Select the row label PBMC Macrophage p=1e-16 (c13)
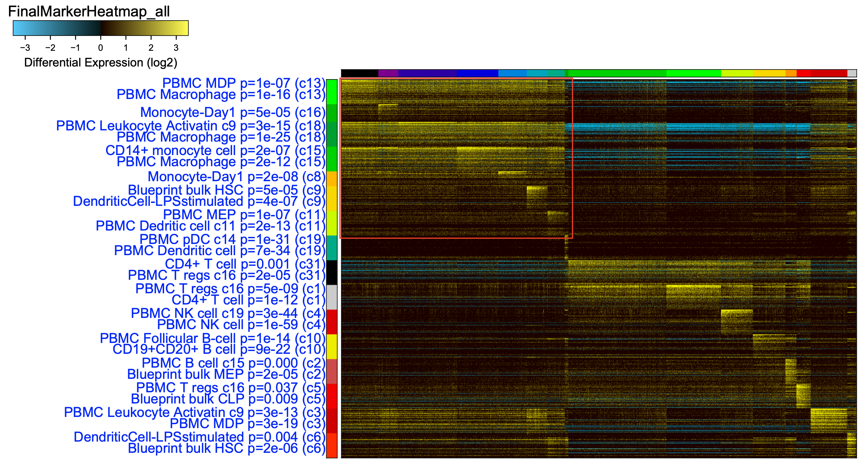 (221, 94)
